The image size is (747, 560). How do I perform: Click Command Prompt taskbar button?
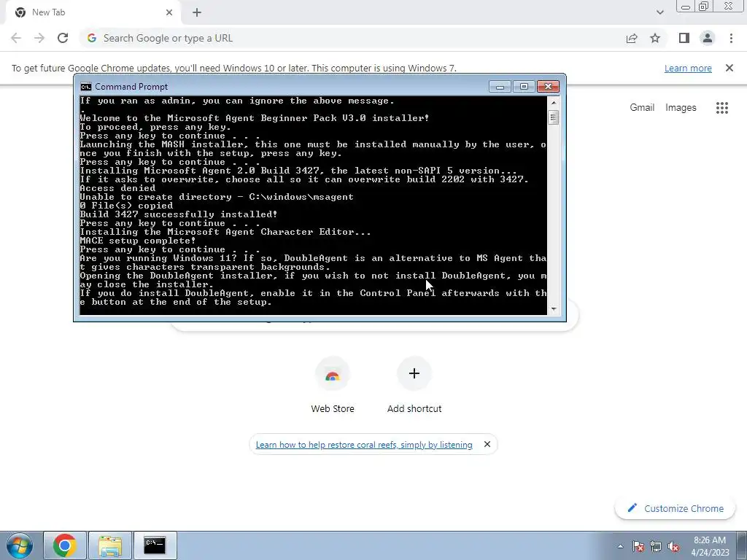[155, 545]
